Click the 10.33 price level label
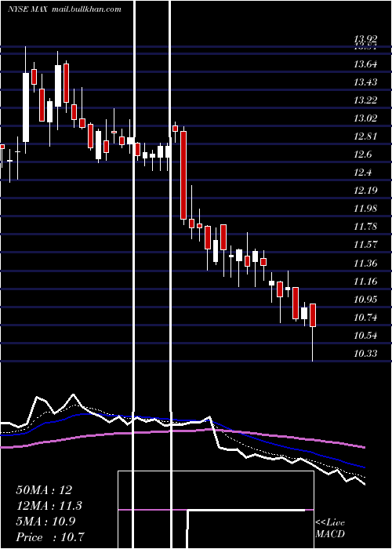 365,353
